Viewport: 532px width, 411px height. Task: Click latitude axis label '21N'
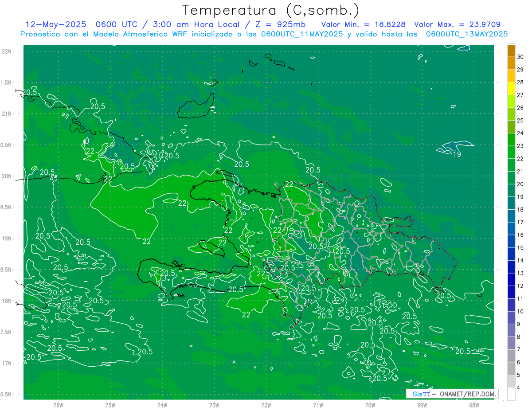point(6,114)
